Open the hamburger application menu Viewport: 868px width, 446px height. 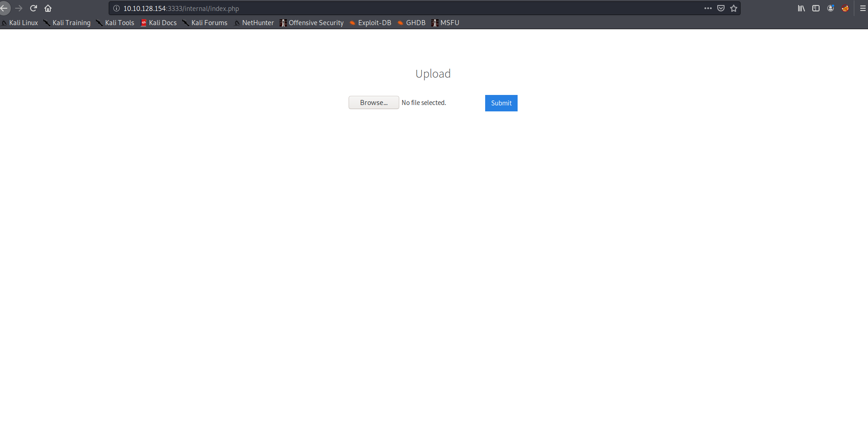click(863, 8)
